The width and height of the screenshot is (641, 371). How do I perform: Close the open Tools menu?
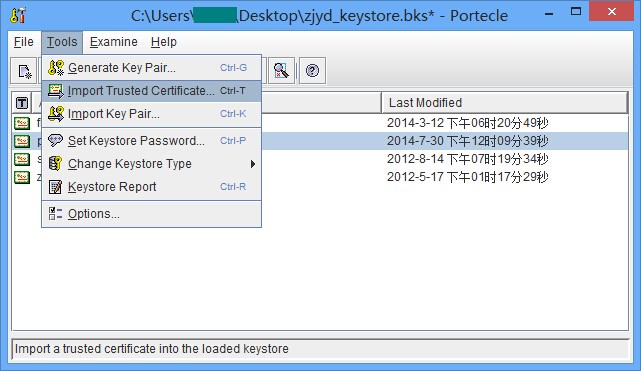62,42
